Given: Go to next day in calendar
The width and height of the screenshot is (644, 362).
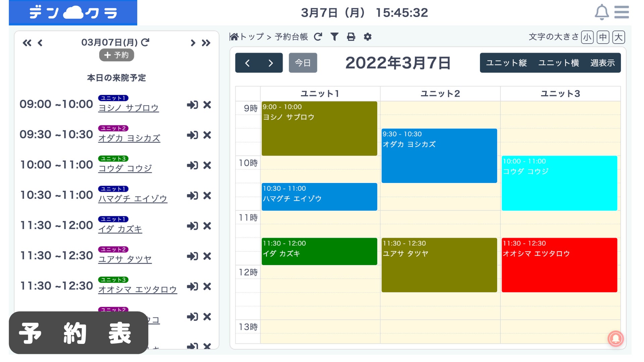Looking at the screenshot, I should point(271,63).
